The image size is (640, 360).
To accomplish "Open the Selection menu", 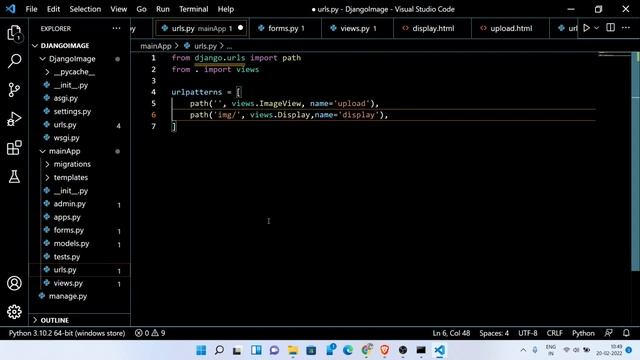I will click(x=85, y=9).
